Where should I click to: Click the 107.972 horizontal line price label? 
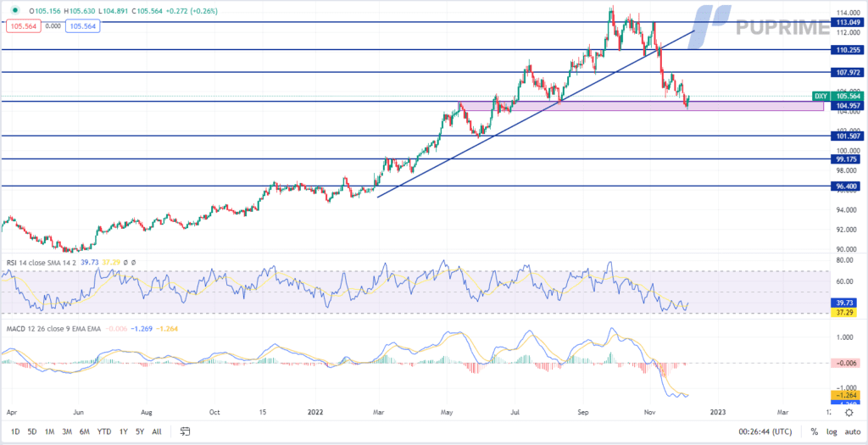[x=847, y=72]
